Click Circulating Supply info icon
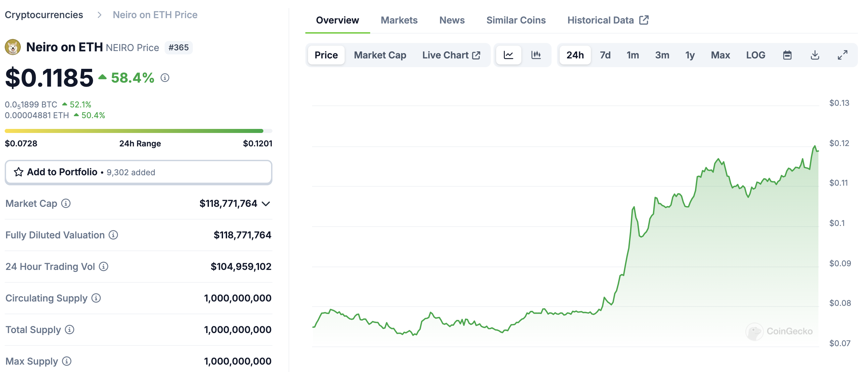868x372 pixels. (x=96, y=298)
